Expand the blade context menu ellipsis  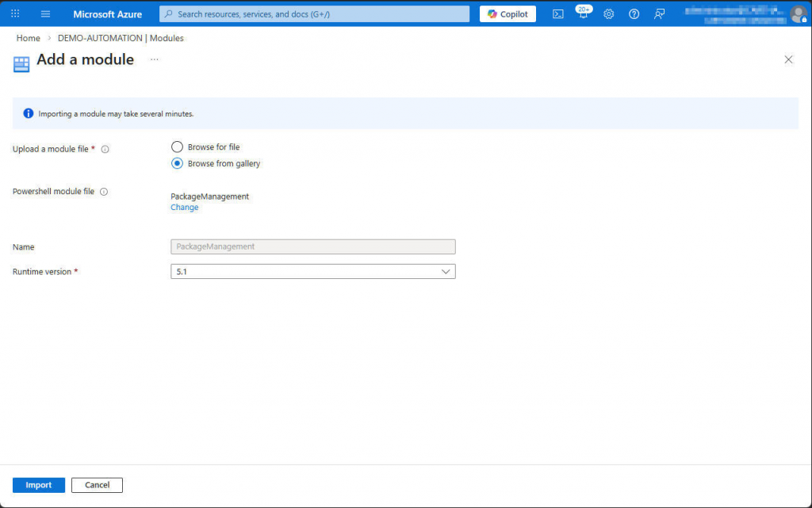point(154,59)
